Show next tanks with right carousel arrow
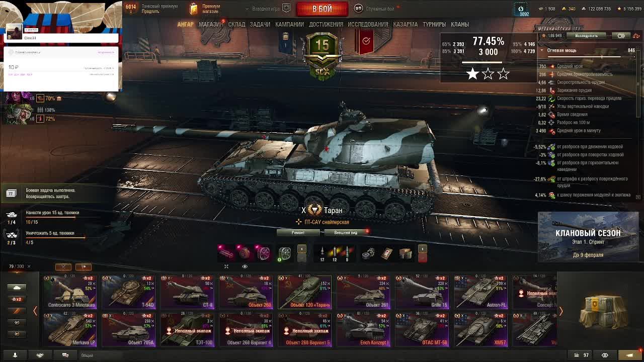The image size is (644, 362). pyautogui.click(x=561, y=311)
